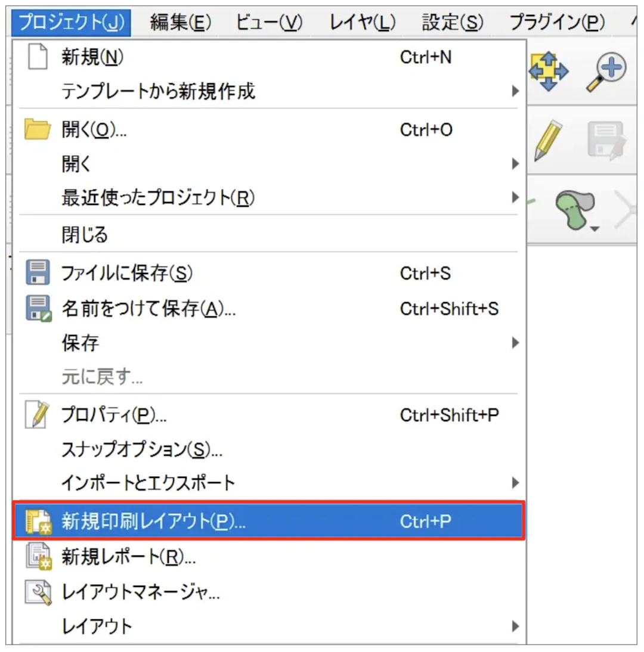The height and width of the screenshot is (652, 644).
Task: Open the レイヤ(L) menu
Action: pyautogui.click(x=363, y=23)
